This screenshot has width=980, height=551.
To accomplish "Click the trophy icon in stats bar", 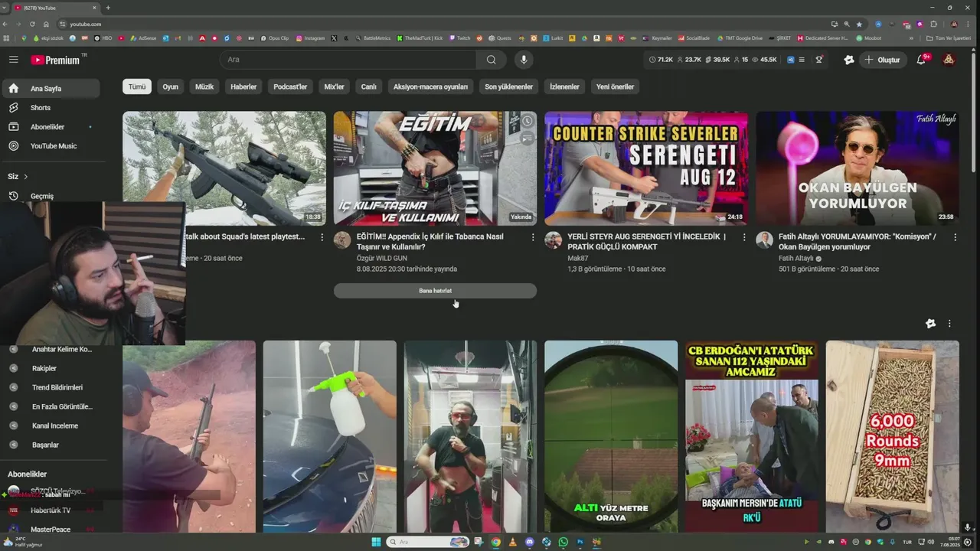I will [818, 60].
